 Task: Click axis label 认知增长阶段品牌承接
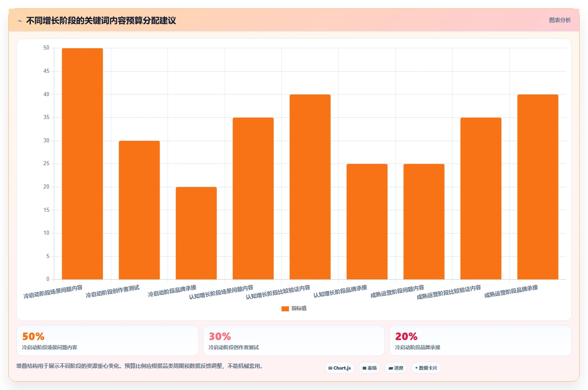point(340,291)
